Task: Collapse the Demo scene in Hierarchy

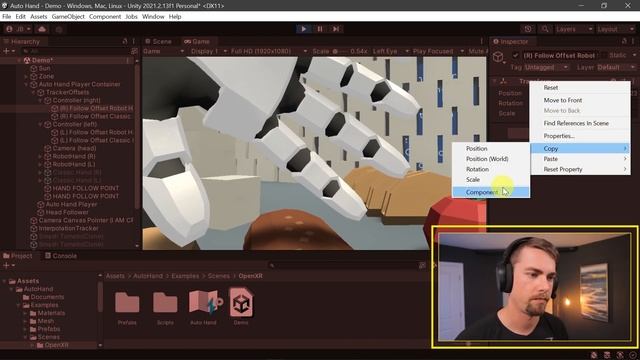Action: point(19,60)
